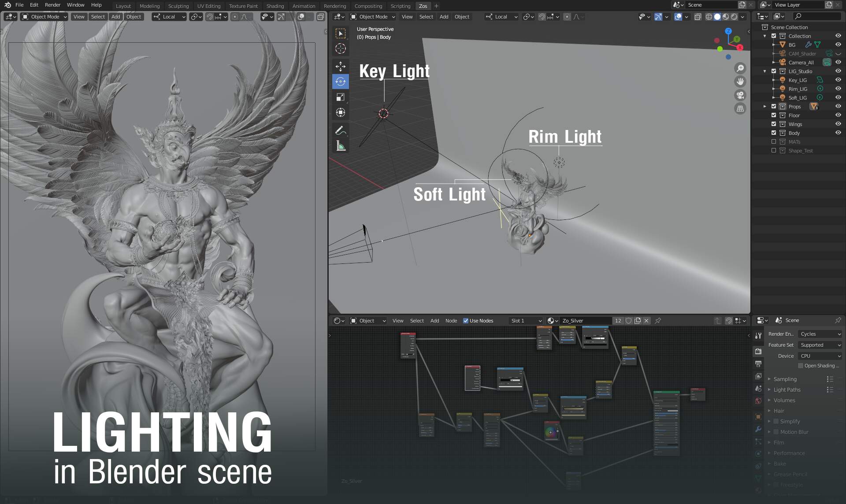
Task: Open the Device CPU dropdown
Action: [x=820, y=356]
